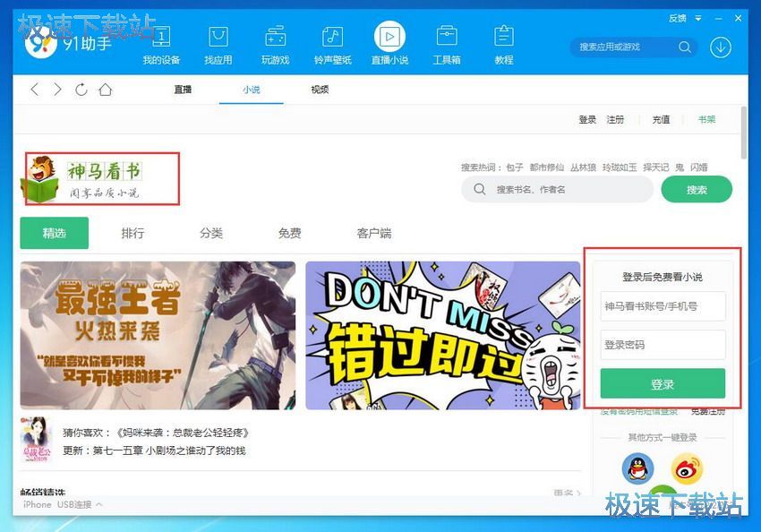The image size is (761, 532).
Task: Click hot search word 鬼
Action: 680,167
